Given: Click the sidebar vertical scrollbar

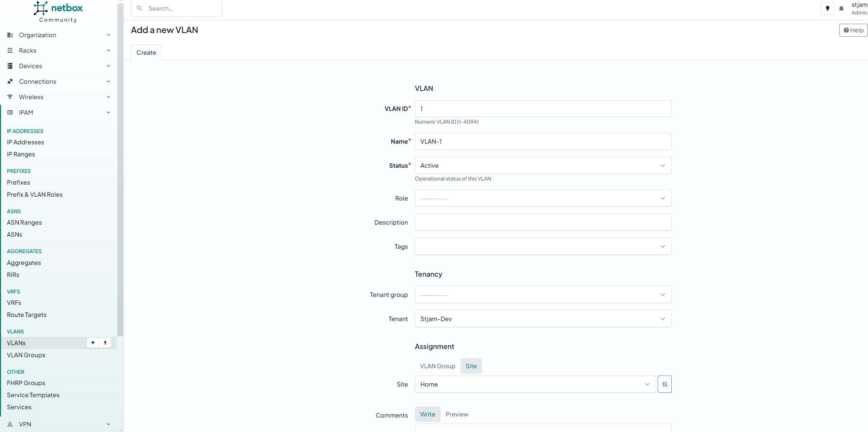Looking at the screenshot, I should click(x=120, y=172).
